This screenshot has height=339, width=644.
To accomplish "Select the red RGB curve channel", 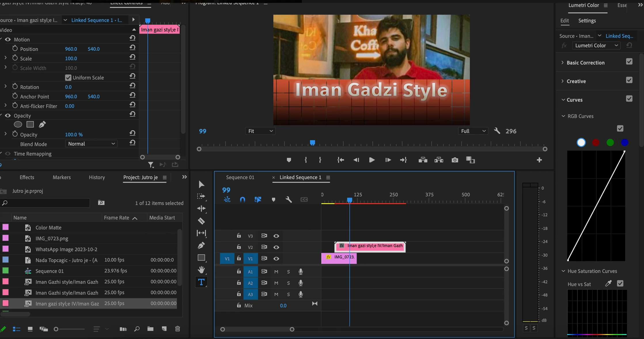I will 595,143.
